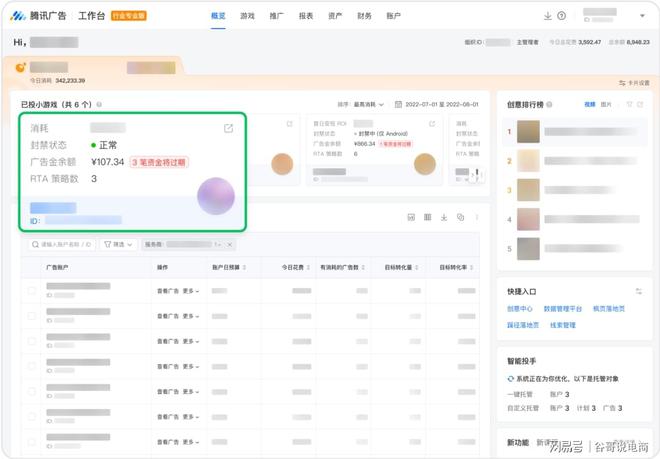Screen dimensions: 660x459
Task: Open the top-ranked creative thumbnail
Action: pos(528,131)
